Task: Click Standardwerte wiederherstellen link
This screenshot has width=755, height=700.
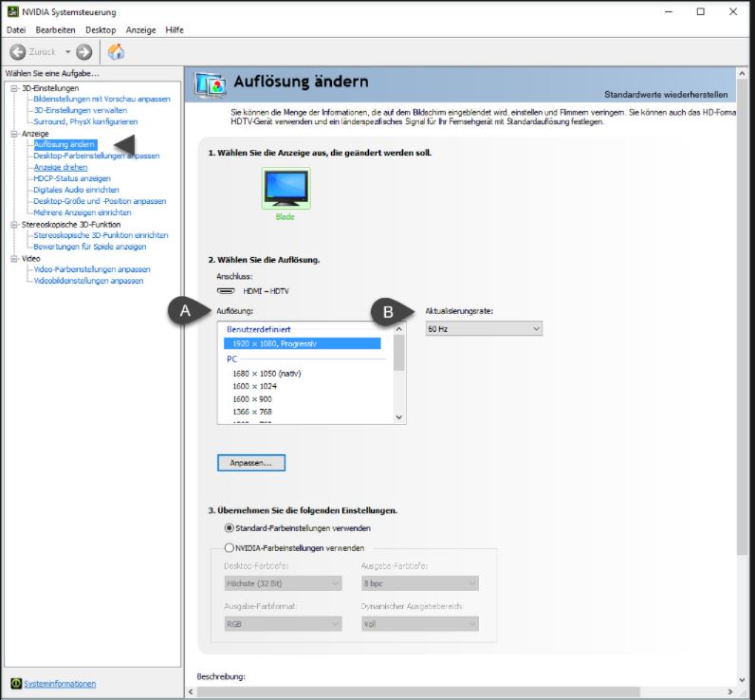Action: (x=666, y=94)
